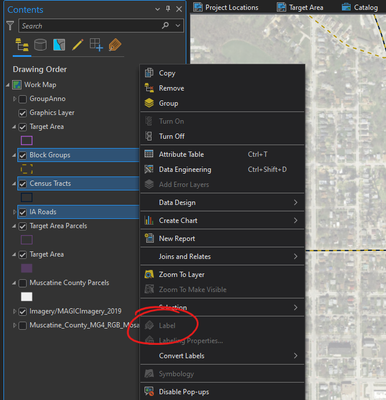Uncheck Target Area Parcels checkbox

[x=23, y=226]
